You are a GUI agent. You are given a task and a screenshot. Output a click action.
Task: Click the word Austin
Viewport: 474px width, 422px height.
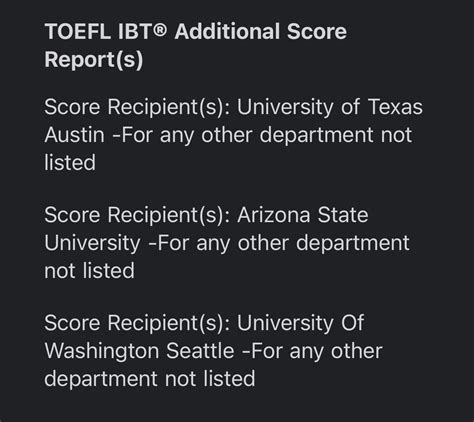point(75,135)
